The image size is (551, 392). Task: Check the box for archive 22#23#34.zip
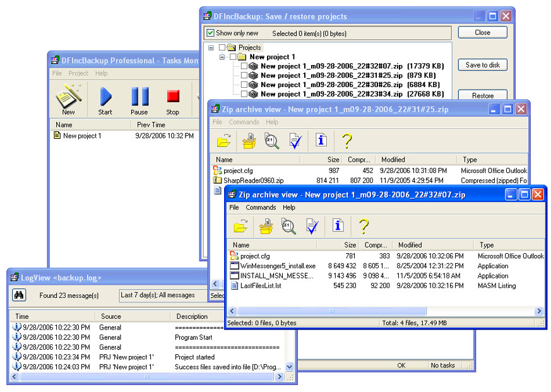tap(244, 94)
